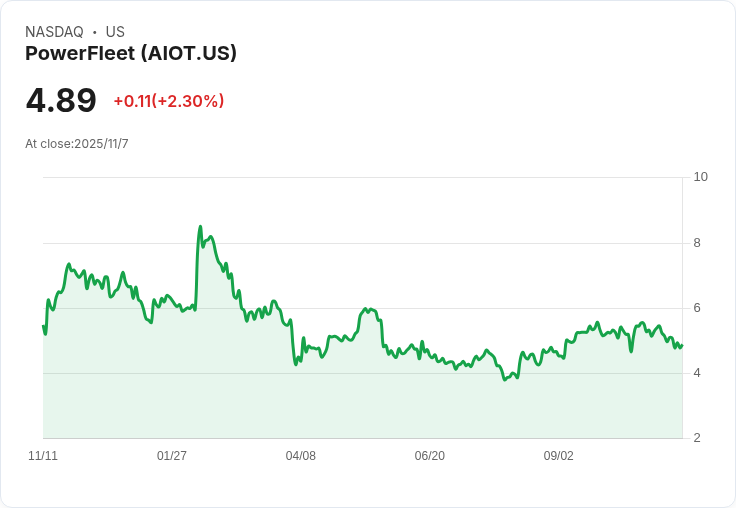736x508 pixels.
Task: Click the 11/11 x-axis date label
Action: pyautogui.click(x=43, y=456)
